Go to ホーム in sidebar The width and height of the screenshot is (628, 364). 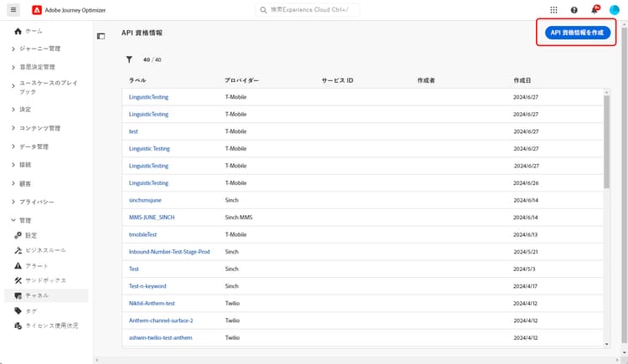tap(34, 31)
